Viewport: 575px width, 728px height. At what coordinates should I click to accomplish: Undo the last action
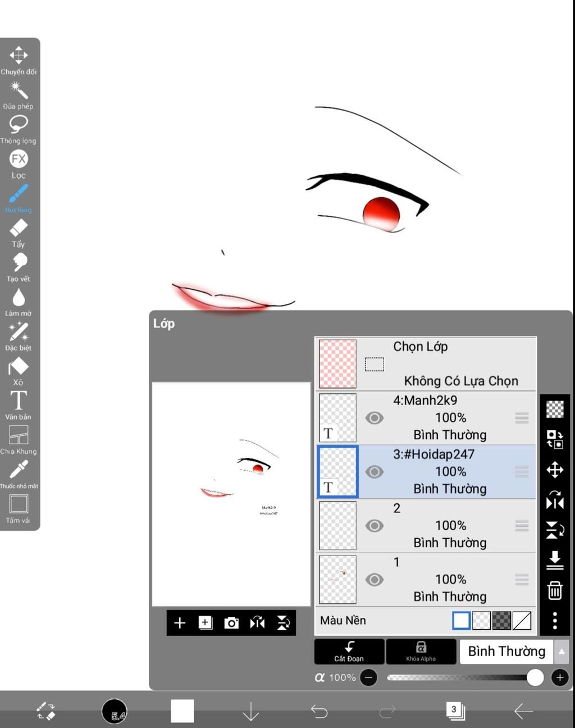click(320, 711)
